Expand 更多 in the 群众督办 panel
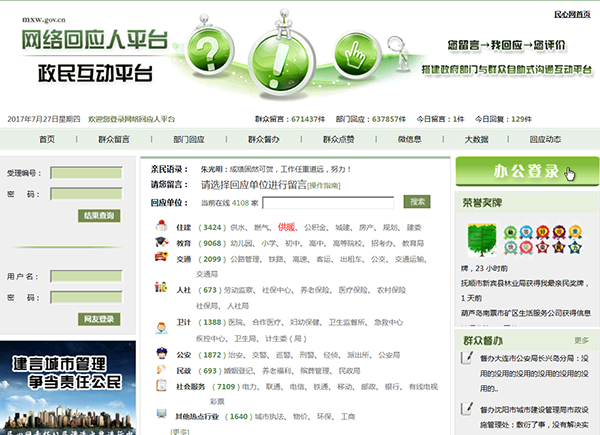The height and width of the screenshot is (435, 600). pyautogui.click(x=581, y=341)
